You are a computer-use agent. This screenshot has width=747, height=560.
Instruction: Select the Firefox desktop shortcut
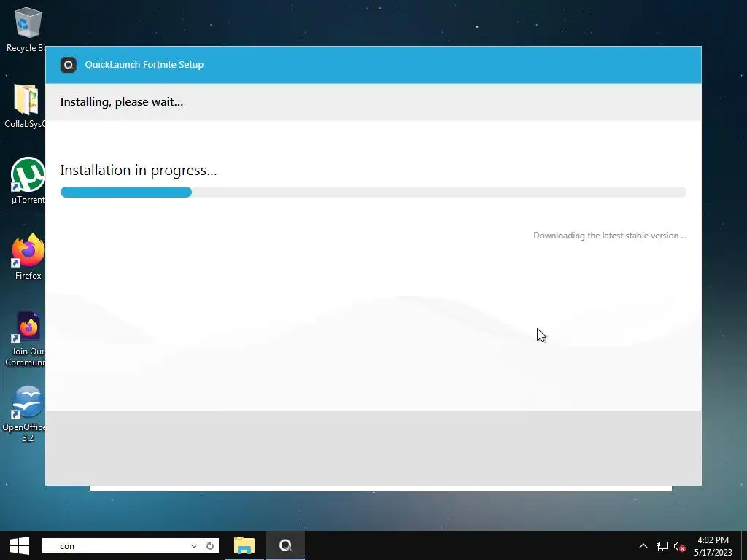(x=28, y=256)
